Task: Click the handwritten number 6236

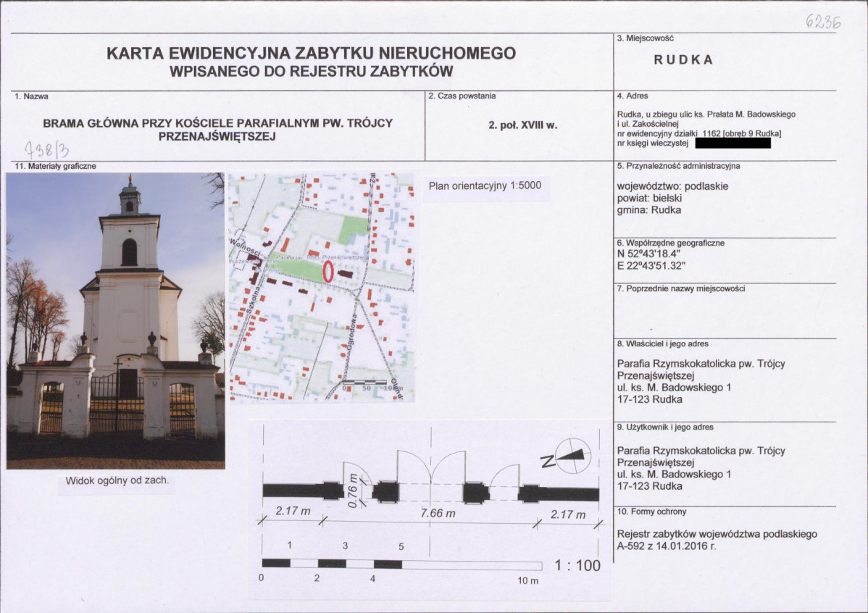Action: point(822,22)
